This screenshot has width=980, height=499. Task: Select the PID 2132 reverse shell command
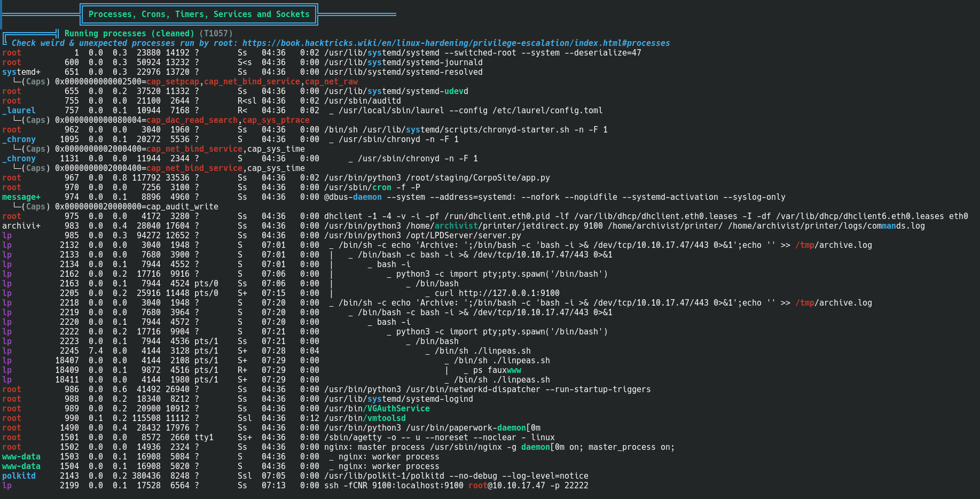pos(605,245)
